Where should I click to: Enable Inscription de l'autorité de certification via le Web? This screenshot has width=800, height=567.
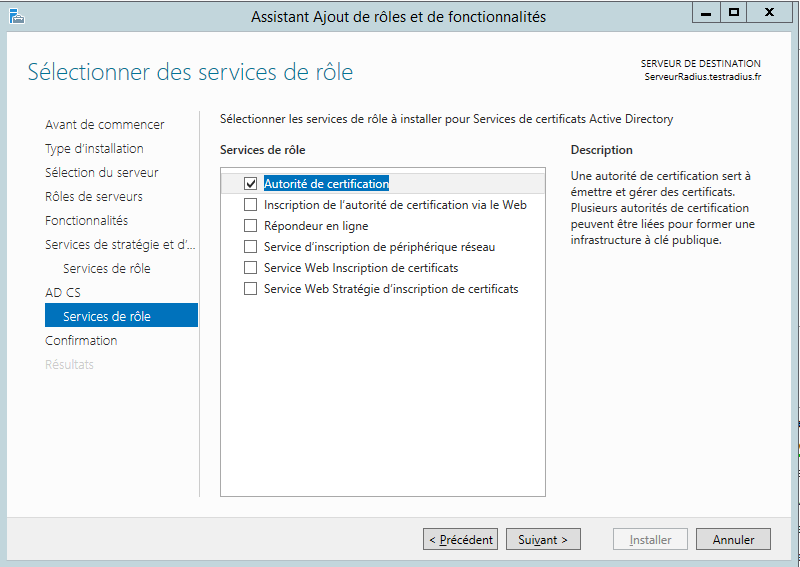pyautogui.click(x=250, y=205)
